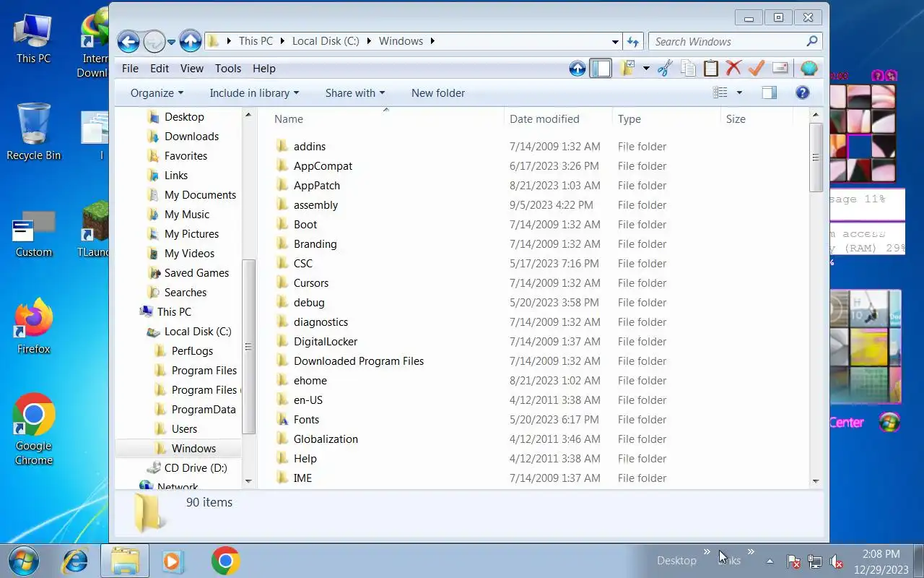Click the envelope icon in toolbar
Image resolution: width=924 pixels, height=578 pixels.
(x=780, y=69)
